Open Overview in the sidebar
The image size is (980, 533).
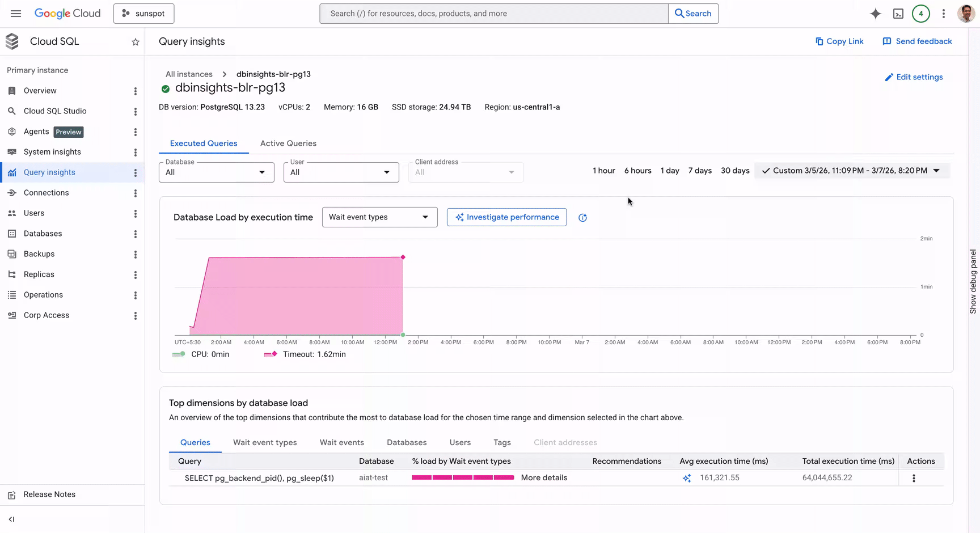40,91
